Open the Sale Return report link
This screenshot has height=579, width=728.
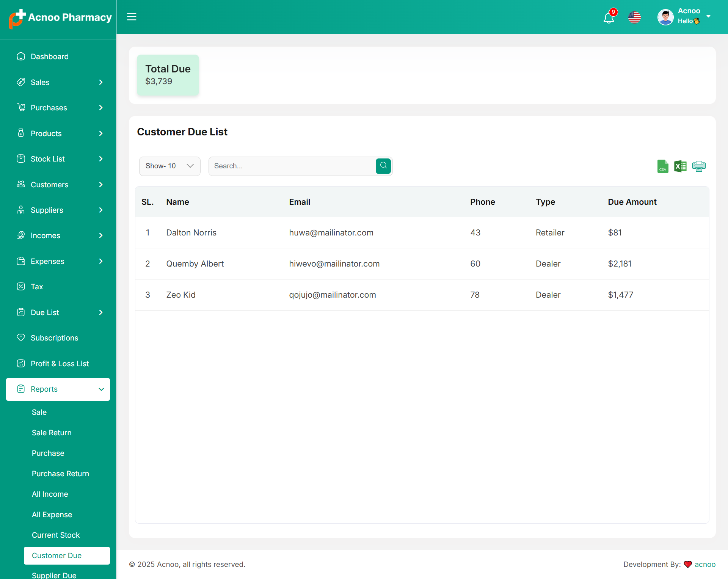point(52,433)
